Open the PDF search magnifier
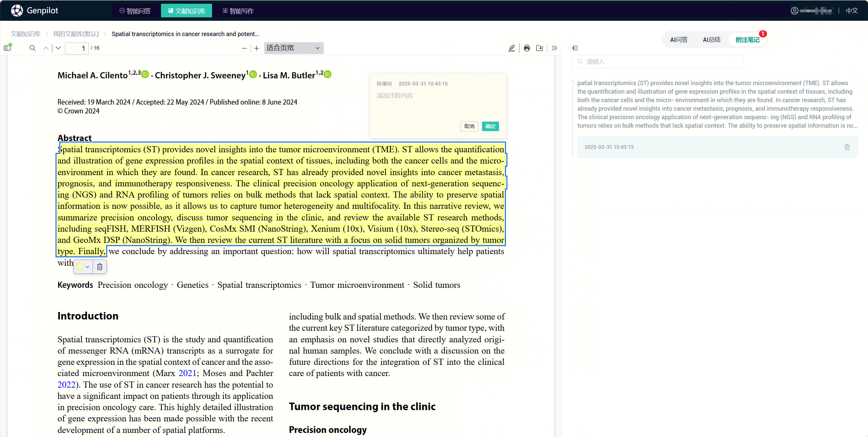 [x=33, y=48]
